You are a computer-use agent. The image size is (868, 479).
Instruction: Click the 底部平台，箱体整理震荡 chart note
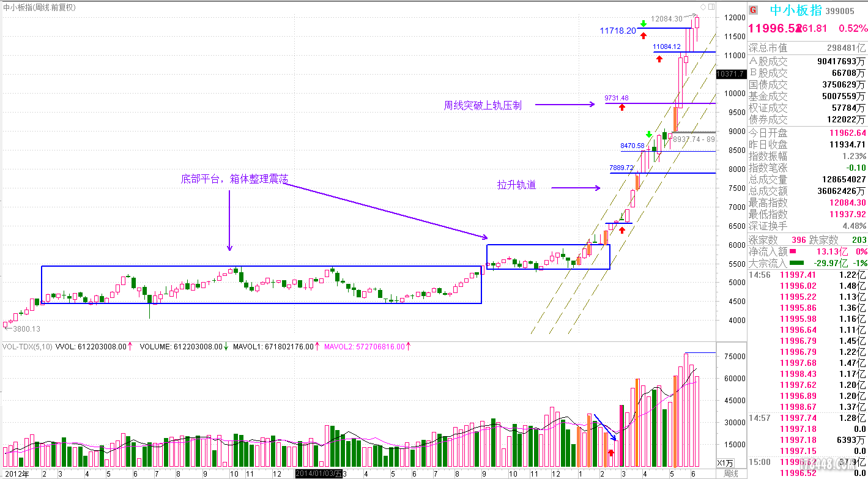tap(234, 179)
